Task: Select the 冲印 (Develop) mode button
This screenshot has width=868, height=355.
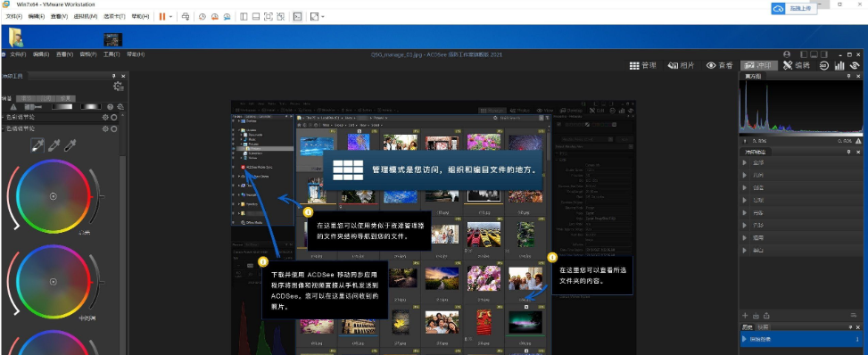Action: pos(759,65)
